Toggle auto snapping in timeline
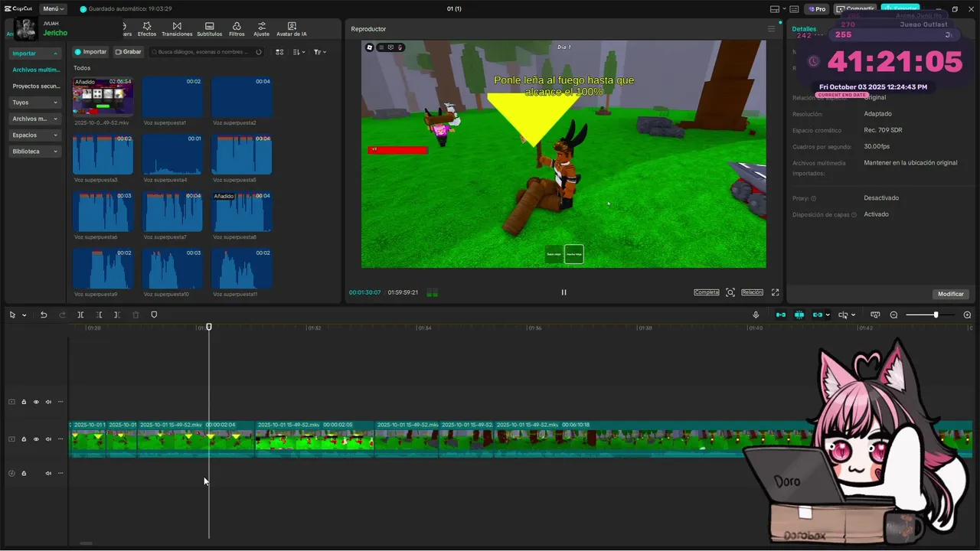The image size is (980, 551). [799, 315]
